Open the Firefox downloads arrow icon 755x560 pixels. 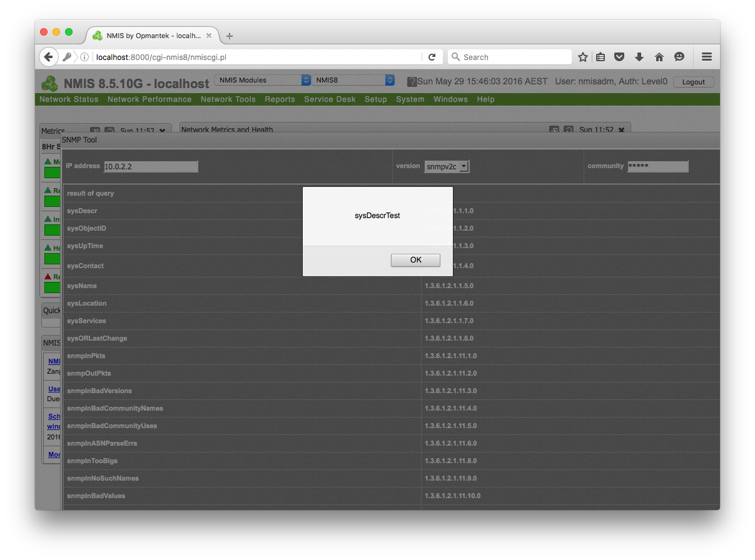click(x=639, y=57)
